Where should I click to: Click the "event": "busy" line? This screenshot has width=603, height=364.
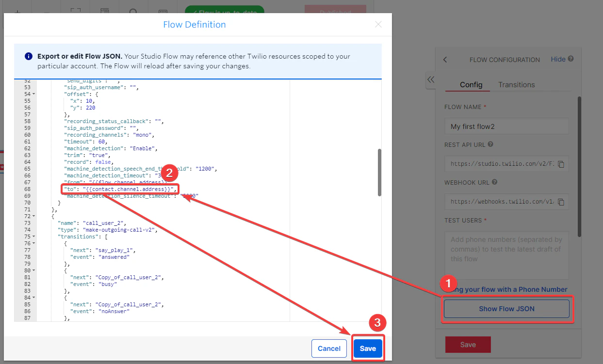pyautogui.click(x=94, y=284)
